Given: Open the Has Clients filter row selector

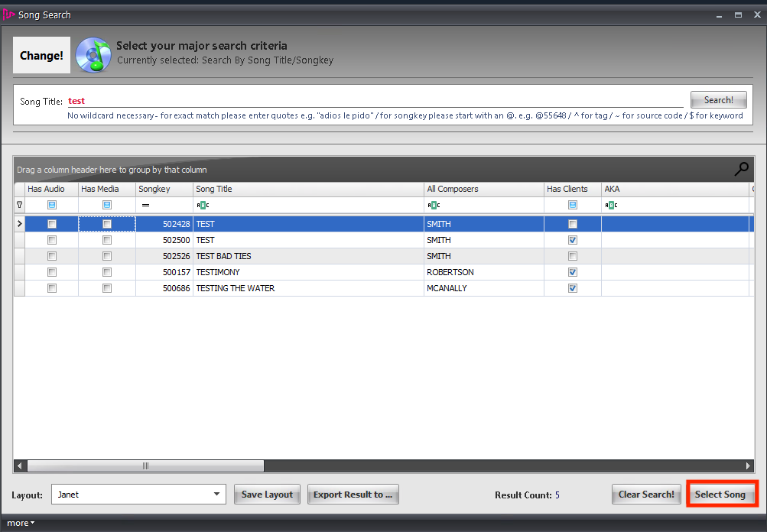Looking at the screenshot, I should click(573, 205).
